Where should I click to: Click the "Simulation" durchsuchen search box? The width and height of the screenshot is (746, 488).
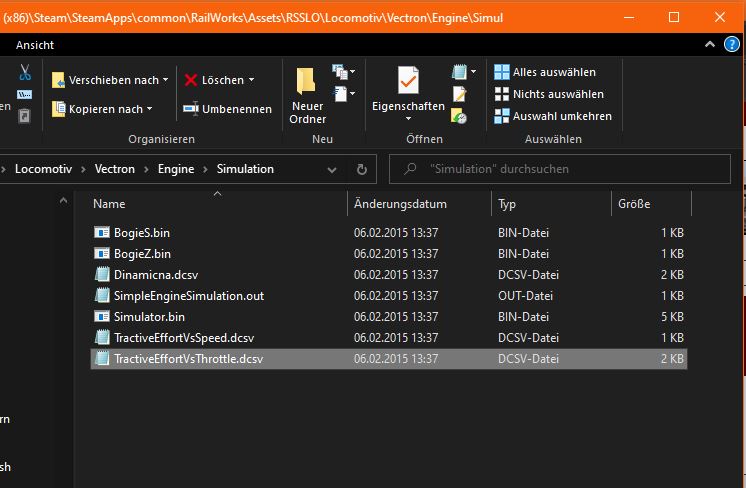pyautogui.click(x=560, y=169)
